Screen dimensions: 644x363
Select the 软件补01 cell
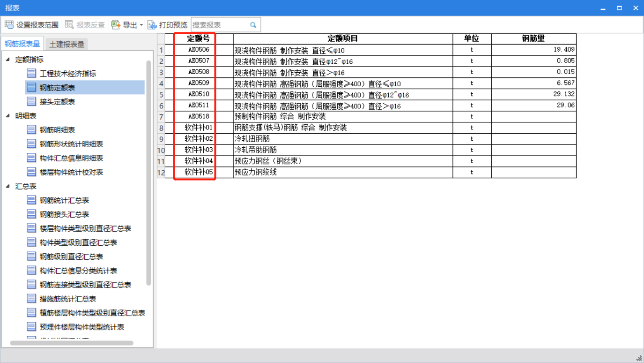(199, 128)
